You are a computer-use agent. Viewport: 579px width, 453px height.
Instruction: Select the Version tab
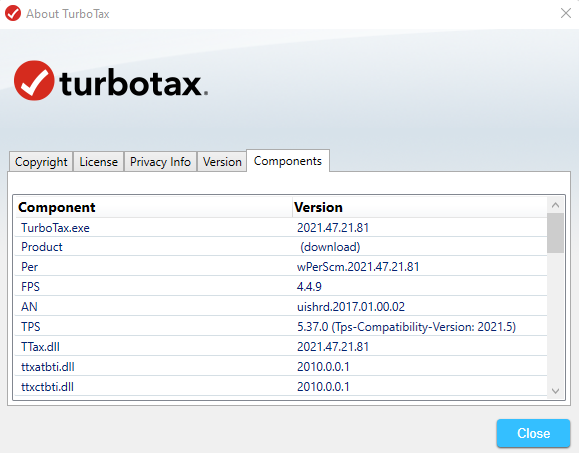click(x=222, y=162)
